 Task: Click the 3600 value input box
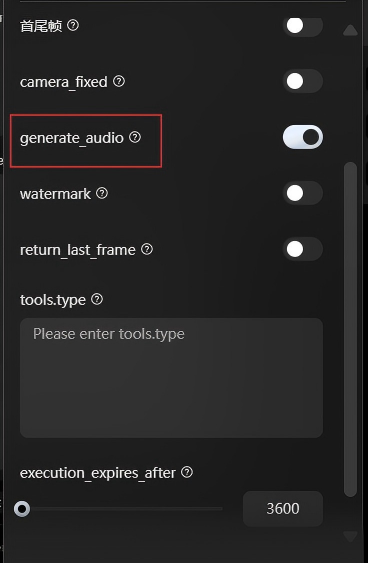click(x=283, y=509)
